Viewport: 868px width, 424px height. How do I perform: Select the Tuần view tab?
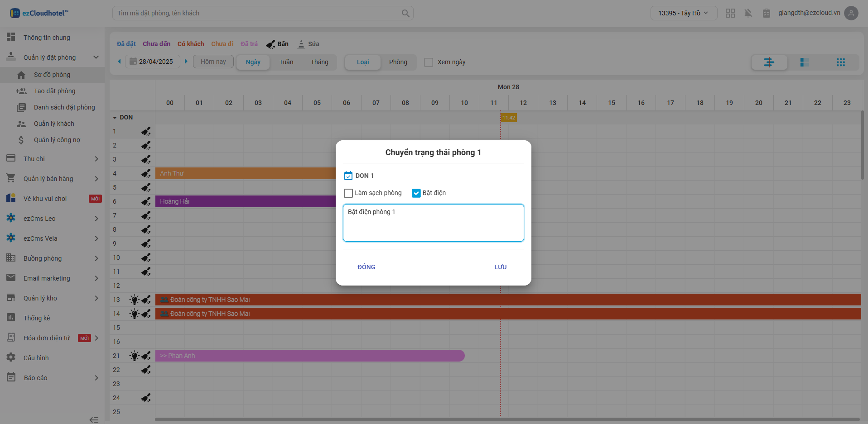286,62
